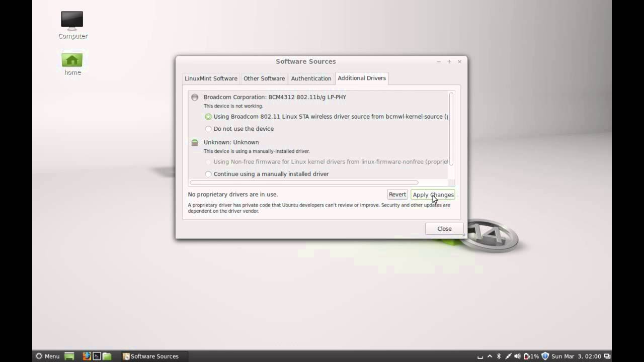This screenshot has height=362, width=644.
Task: Minimize the Software Sources window
Action: pos(439,61)
